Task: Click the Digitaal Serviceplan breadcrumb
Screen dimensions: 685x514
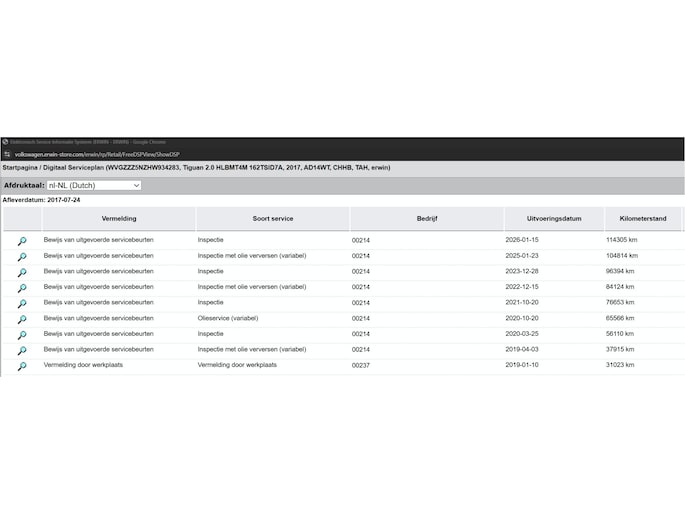Action: [73, 168]
